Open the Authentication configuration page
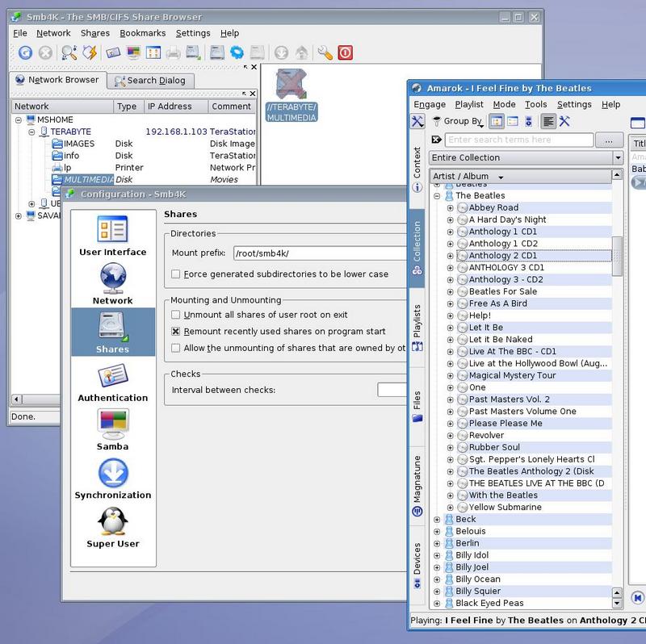Screen dimensions: 646x644 (x=112, y=381)
